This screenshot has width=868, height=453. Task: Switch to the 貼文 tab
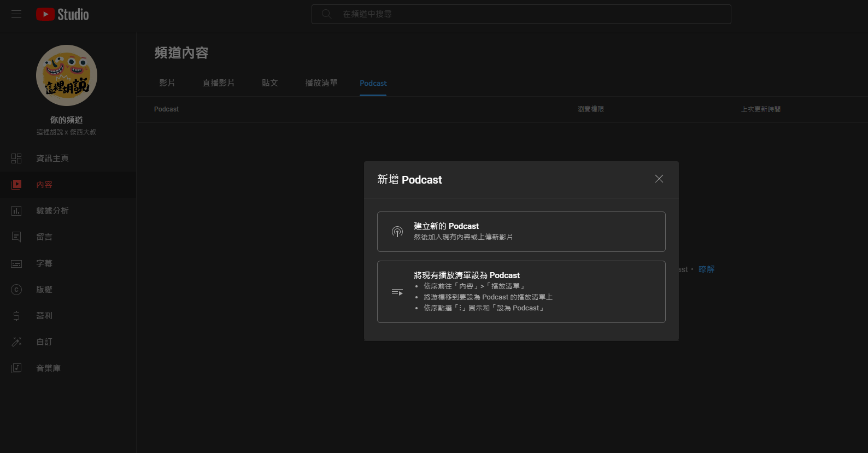point(270,83)
